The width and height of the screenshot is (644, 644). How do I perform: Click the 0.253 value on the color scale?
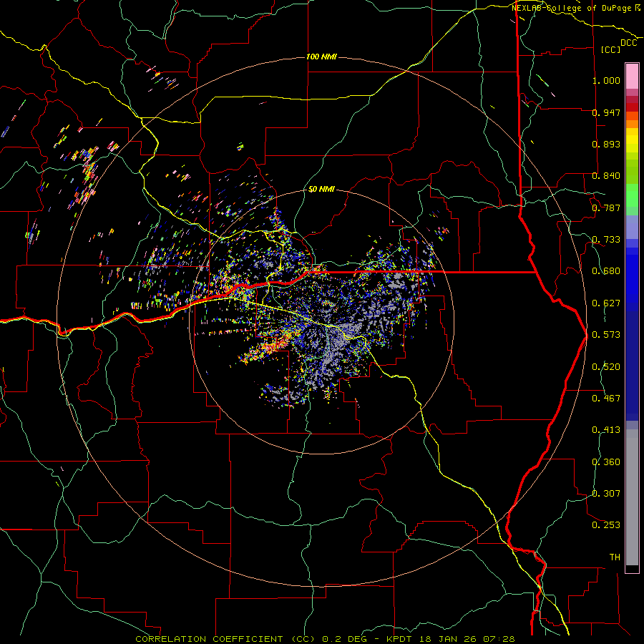click(x=606, y=525)
